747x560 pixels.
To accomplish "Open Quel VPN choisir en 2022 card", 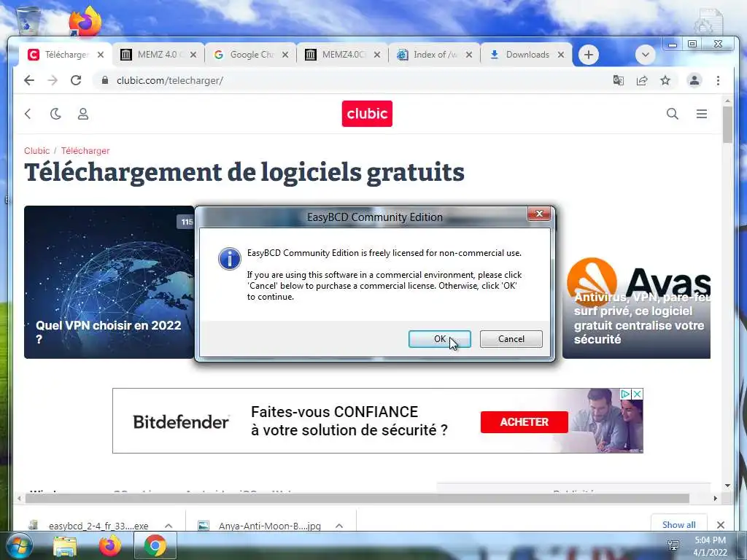I will click(x=109, y=282).
